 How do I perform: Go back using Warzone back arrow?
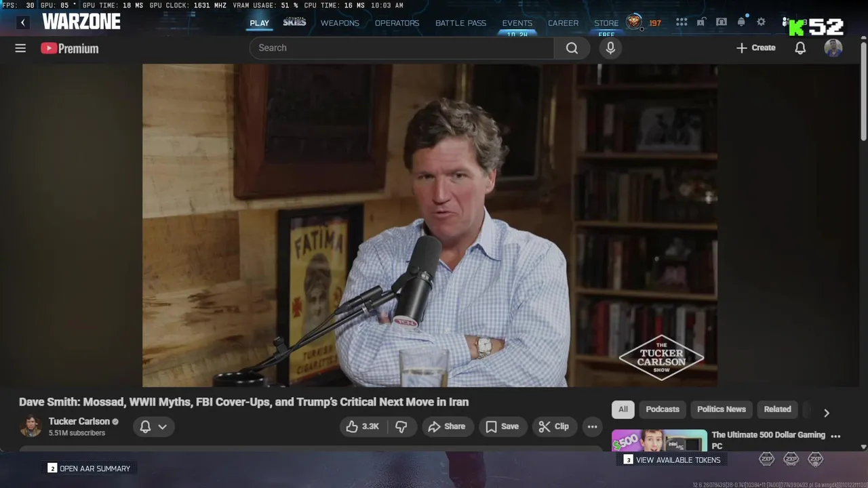click(23, 22)
